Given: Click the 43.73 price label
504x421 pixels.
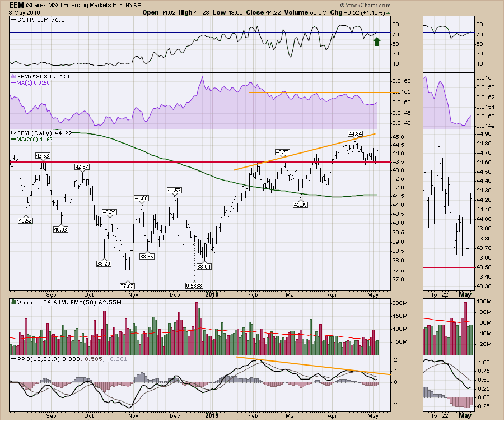Looking at the screenshot, I should point(282,152).
